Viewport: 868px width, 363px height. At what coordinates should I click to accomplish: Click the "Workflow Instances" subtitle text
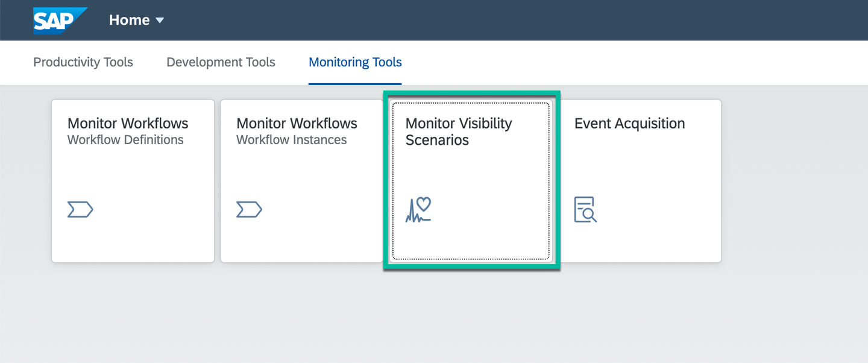click(x=292, y=140)
